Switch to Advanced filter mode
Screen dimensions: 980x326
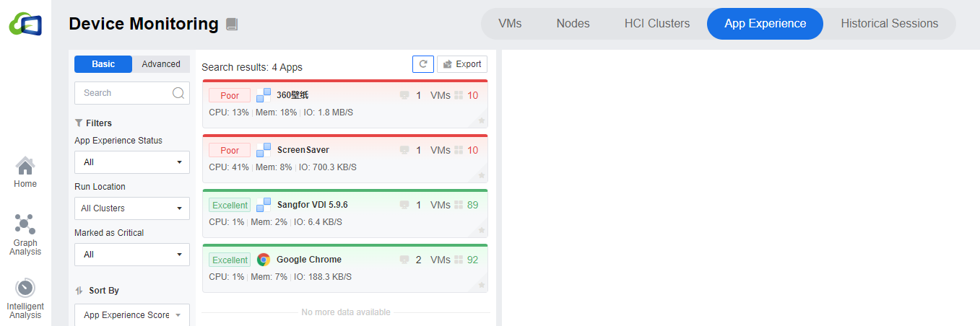pos(161,64)
